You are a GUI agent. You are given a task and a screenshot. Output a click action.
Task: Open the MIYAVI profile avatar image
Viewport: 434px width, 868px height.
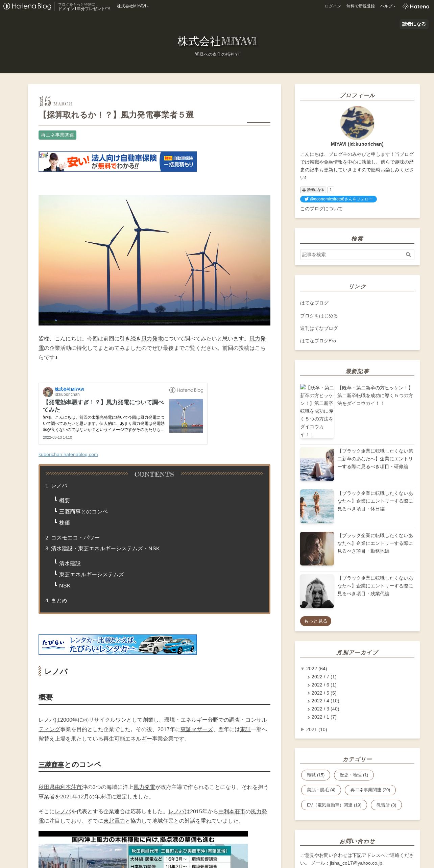point(357,123)
